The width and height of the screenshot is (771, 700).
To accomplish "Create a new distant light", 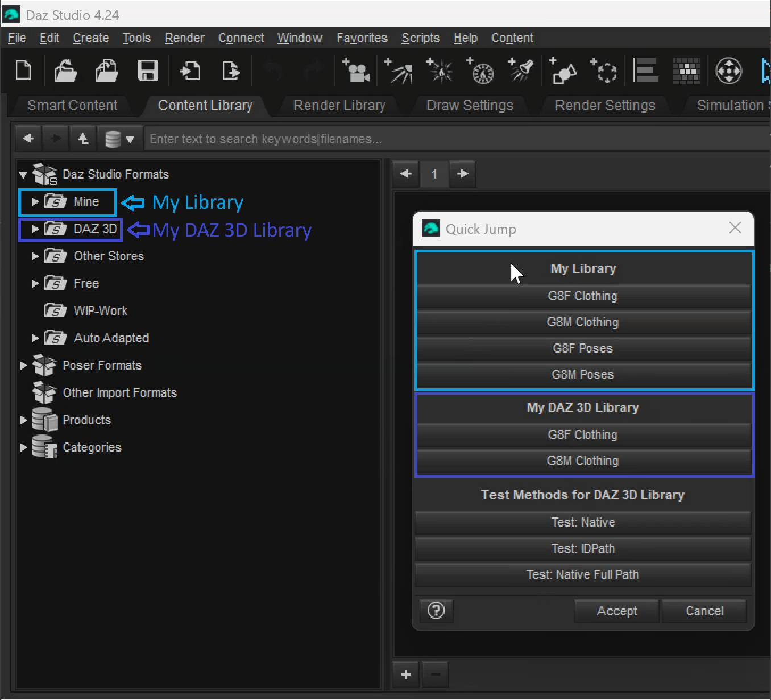I will 399,71.
